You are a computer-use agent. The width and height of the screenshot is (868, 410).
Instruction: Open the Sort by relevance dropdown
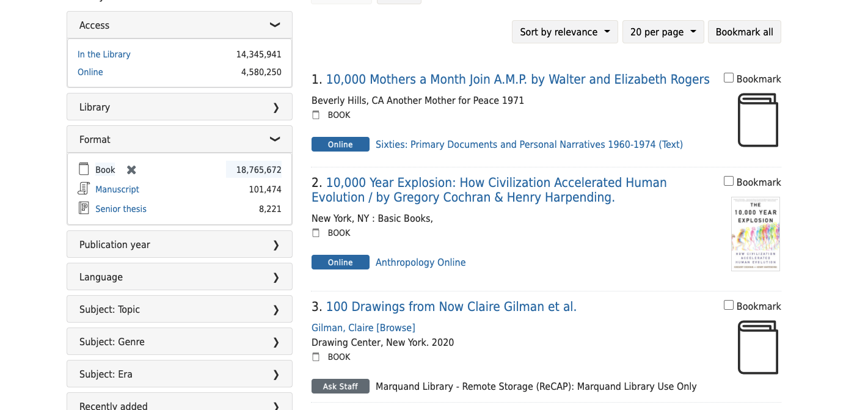click(565, 32)
